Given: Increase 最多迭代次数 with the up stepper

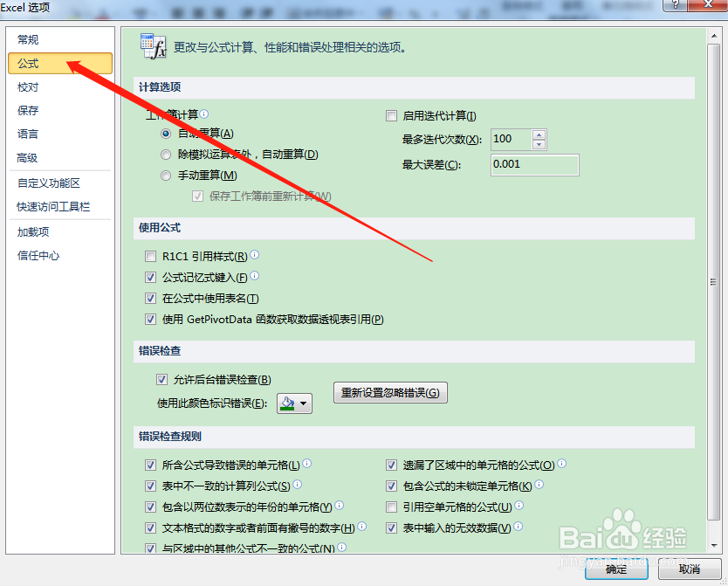Looking at the screenshot, I should click(539, 134).
